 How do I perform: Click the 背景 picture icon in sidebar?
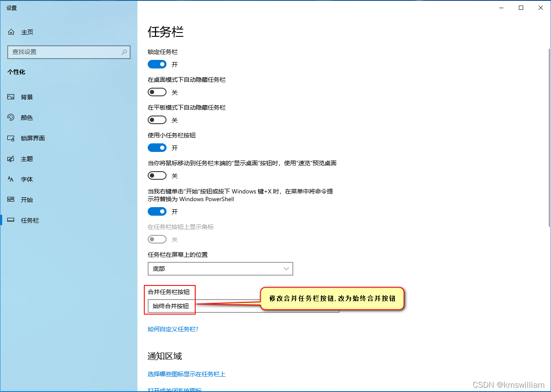point(11,97)
